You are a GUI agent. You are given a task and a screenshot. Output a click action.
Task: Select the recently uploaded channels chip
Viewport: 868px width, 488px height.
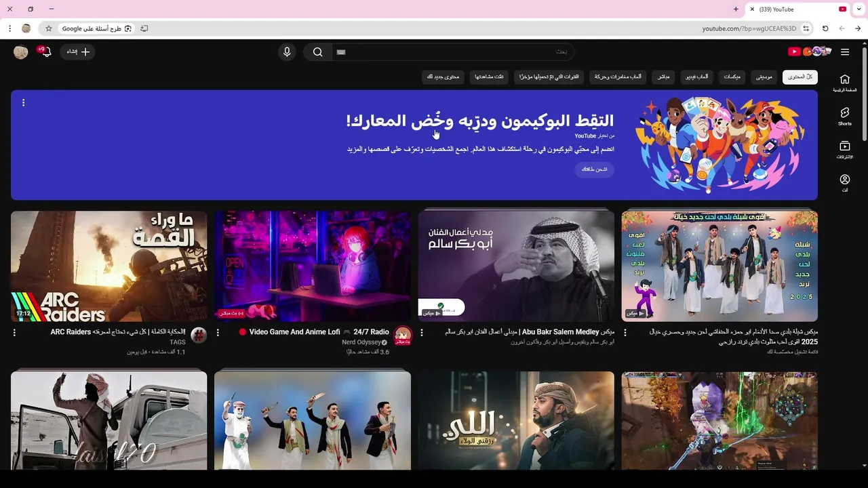point(549,77)
